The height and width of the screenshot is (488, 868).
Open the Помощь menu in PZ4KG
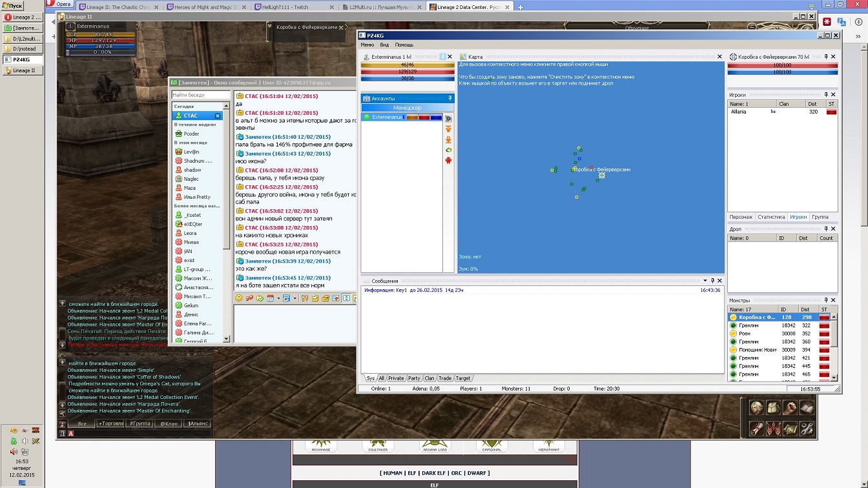pos(404,45)
